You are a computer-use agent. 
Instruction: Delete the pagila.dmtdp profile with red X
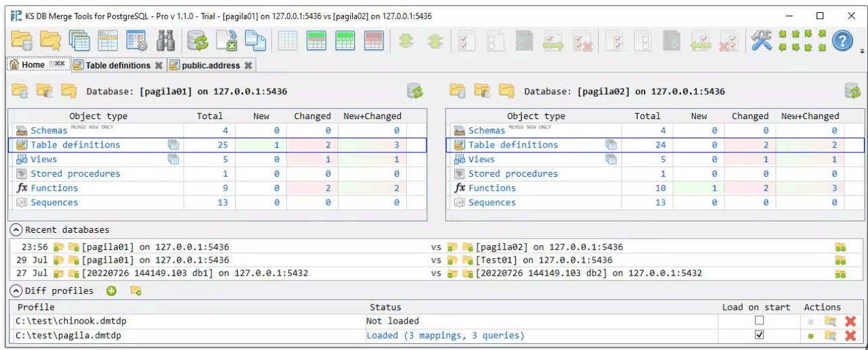pyautogui.click(x=850, y=336)
